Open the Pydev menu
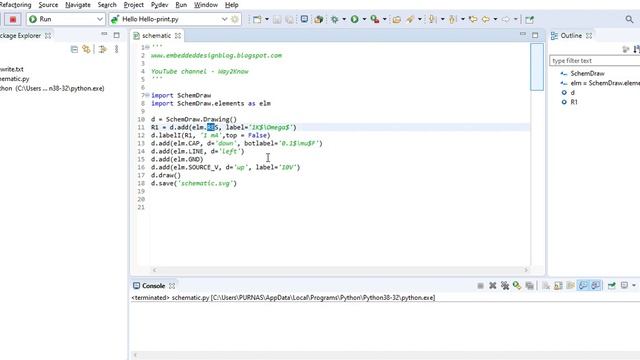640x360 pixels. coord(159,5)
